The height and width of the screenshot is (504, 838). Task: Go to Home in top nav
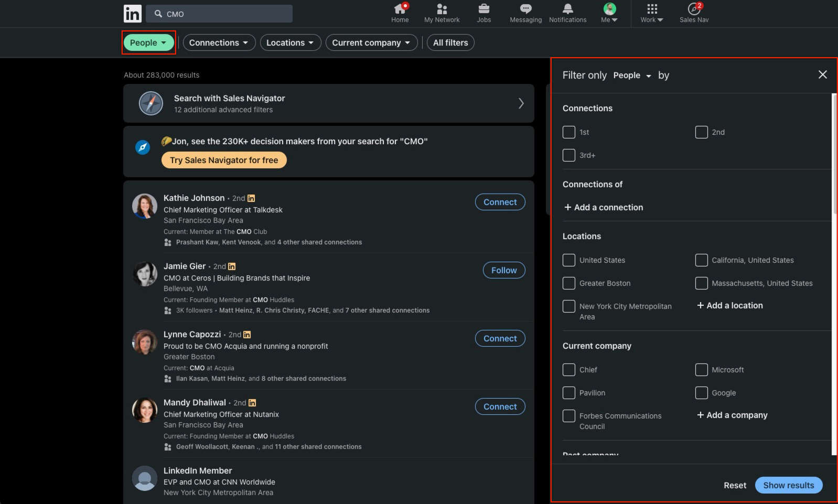point(400,14)
